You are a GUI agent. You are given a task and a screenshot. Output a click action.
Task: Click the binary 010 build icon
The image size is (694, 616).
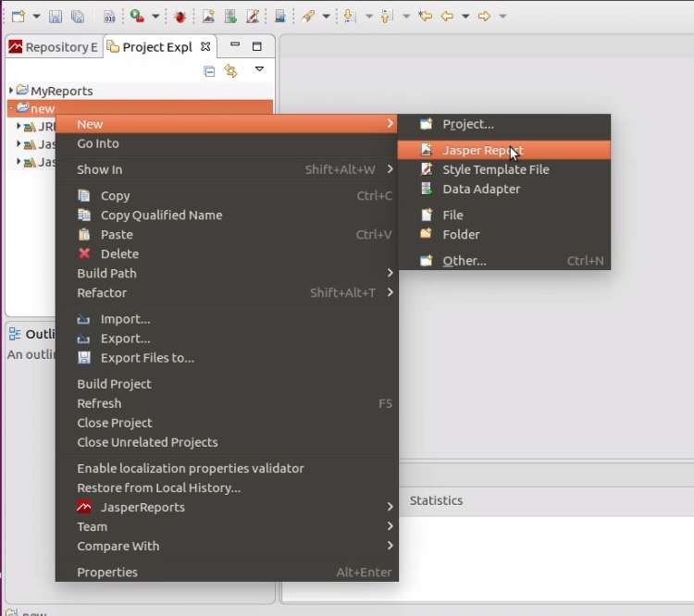pyautogui.click(x=109, y=17)
